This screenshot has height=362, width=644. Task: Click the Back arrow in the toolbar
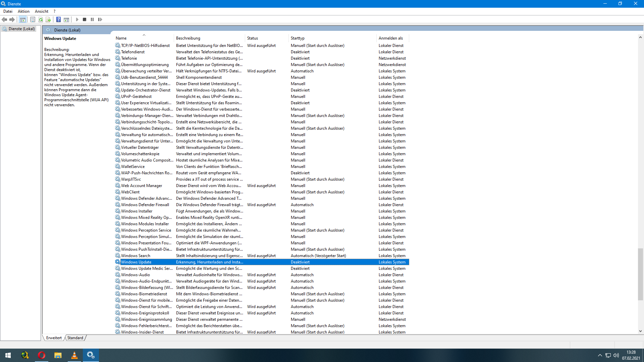point(4,19)
